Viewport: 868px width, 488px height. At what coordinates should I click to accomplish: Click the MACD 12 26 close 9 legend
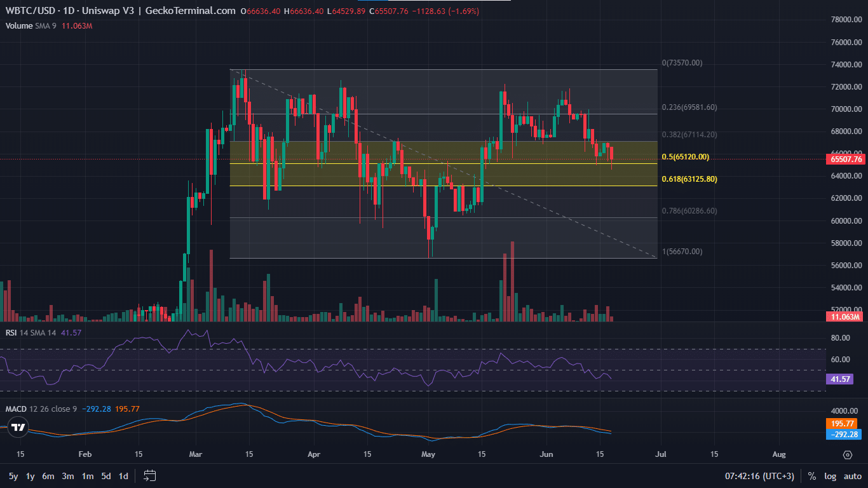click(41, 409)
